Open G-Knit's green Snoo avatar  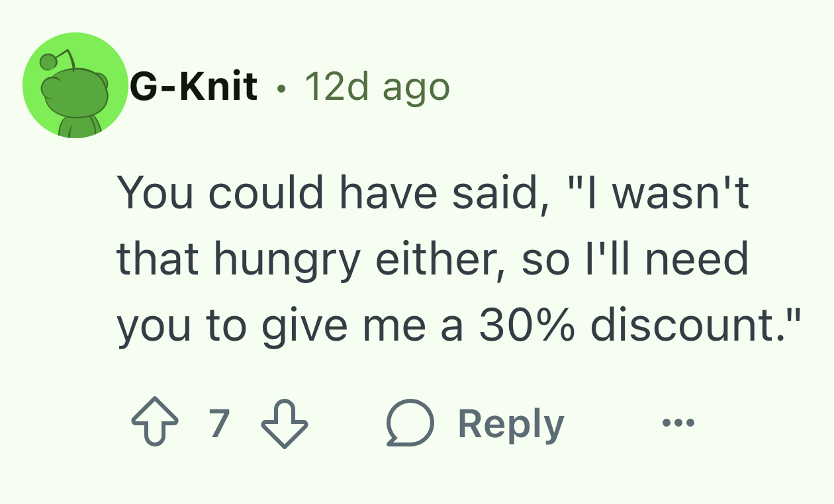(x=75, y=85)
